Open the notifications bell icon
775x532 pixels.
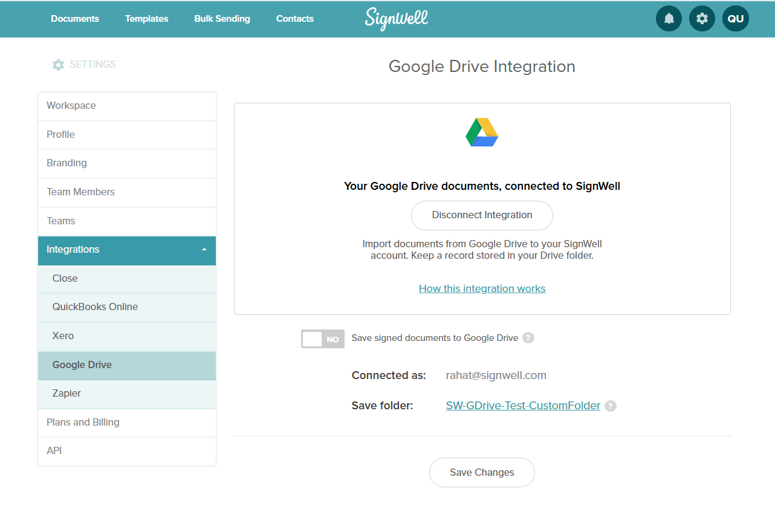click(x=669, y=19)
